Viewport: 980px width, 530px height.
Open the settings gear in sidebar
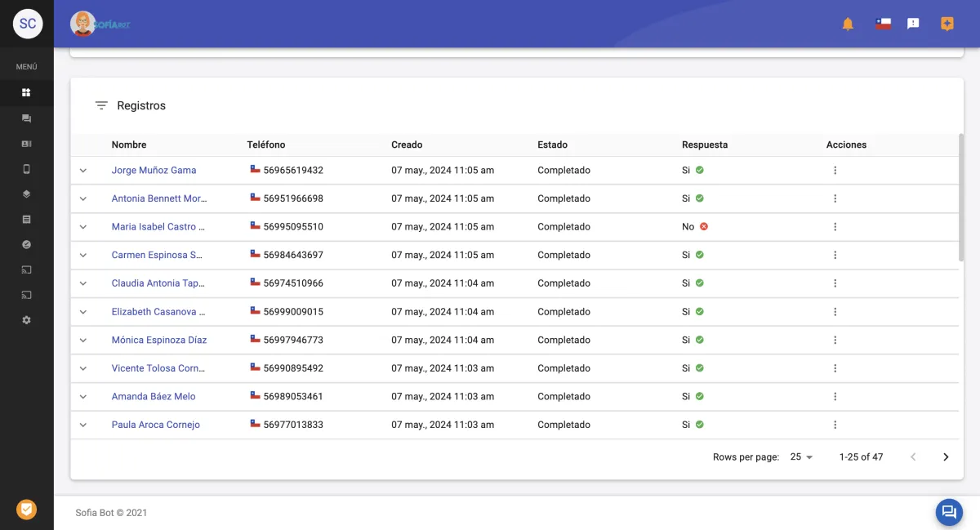pyautogui.click(x=26, y=320)
